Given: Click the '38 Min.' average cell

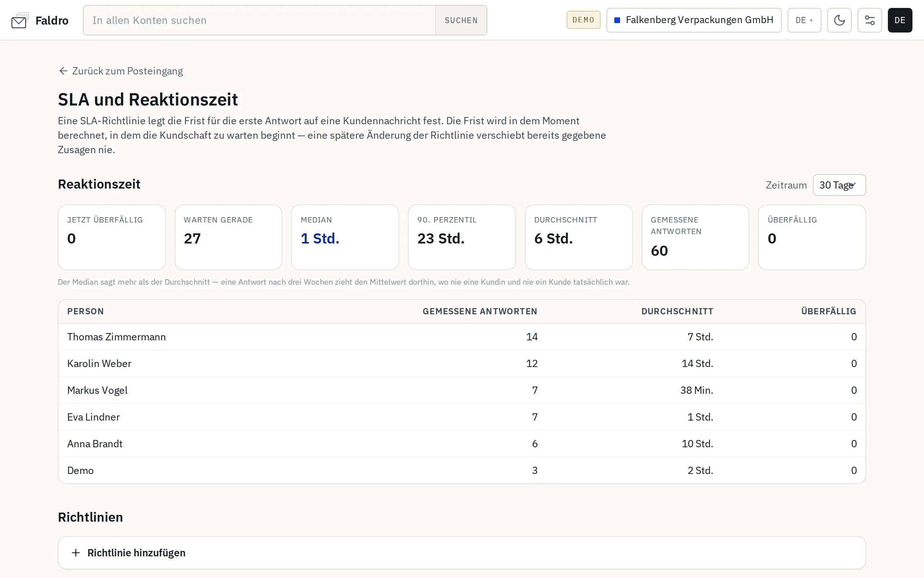Looking at the screenshot, I should (697, 390).
